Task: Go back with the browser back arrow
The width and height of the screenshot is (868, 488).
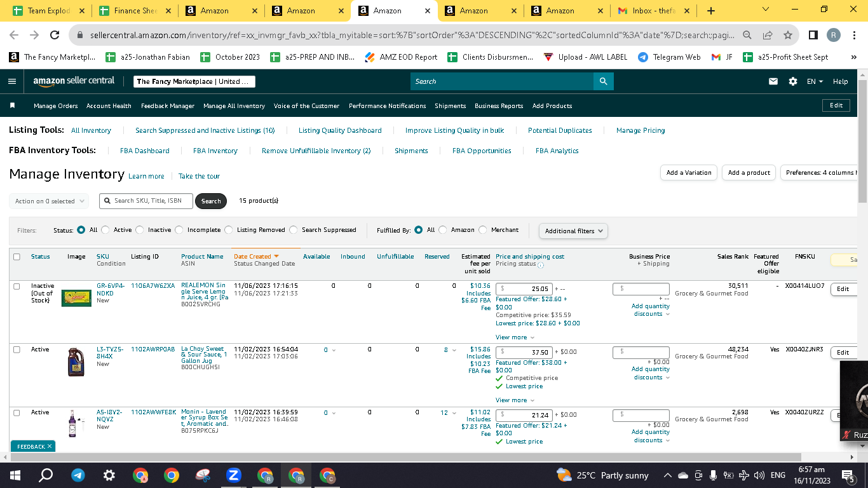Action: (14, 35)
